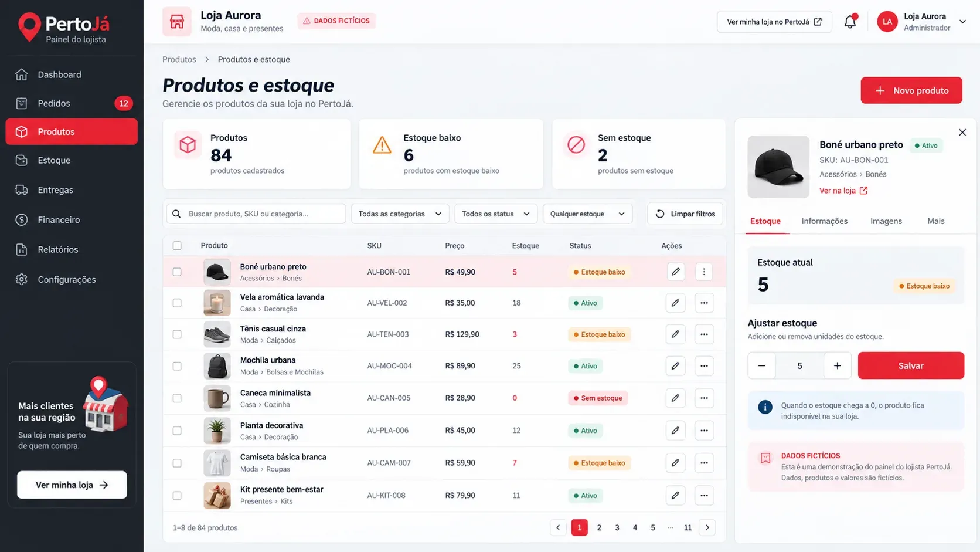Select the Kit presente bem-estar row checkbox
The image size is (980, 552).
[177, 496]
